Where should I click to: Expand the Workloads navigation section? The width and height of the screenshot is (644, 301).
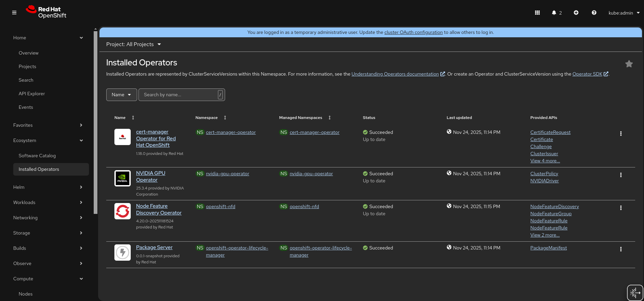click(x=48, y=202)
